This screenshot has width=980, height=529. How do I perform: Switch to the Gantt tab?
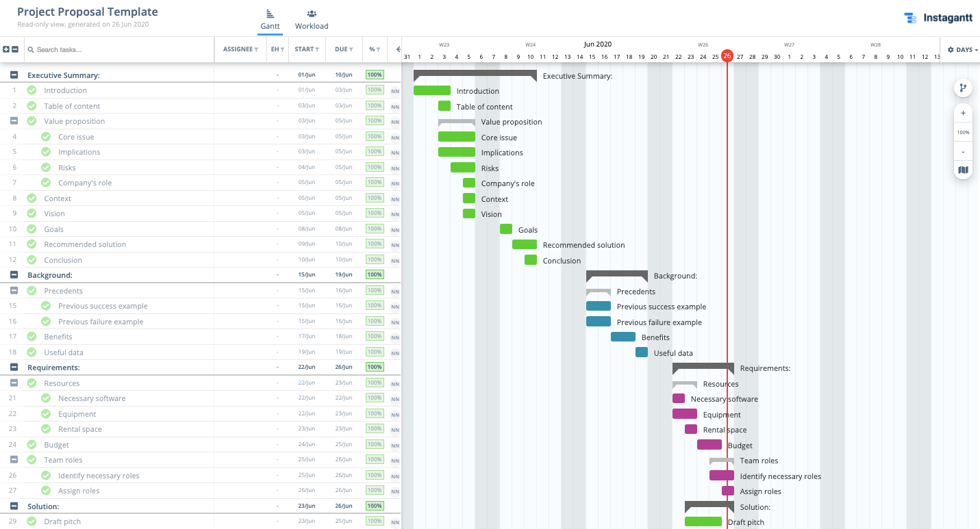pos(270,18)
